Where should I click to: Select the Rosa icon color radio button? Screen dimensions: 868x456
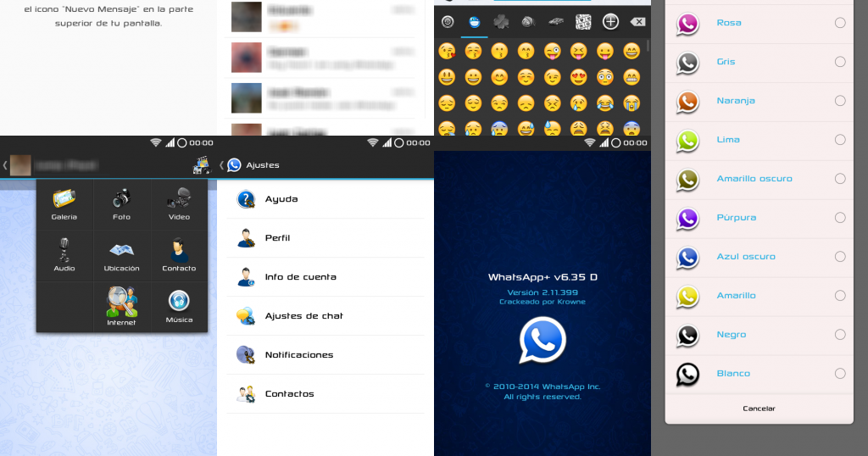pyautogui.click(x=840, y=23)
